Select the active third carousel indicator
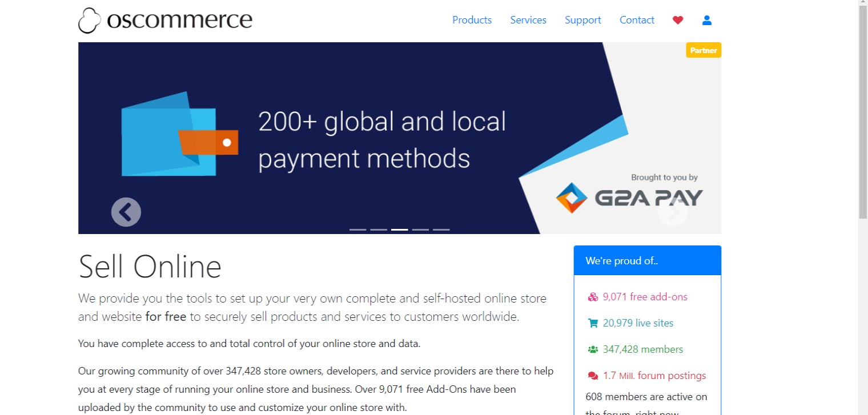868x415 pixels. coord(400,229)
